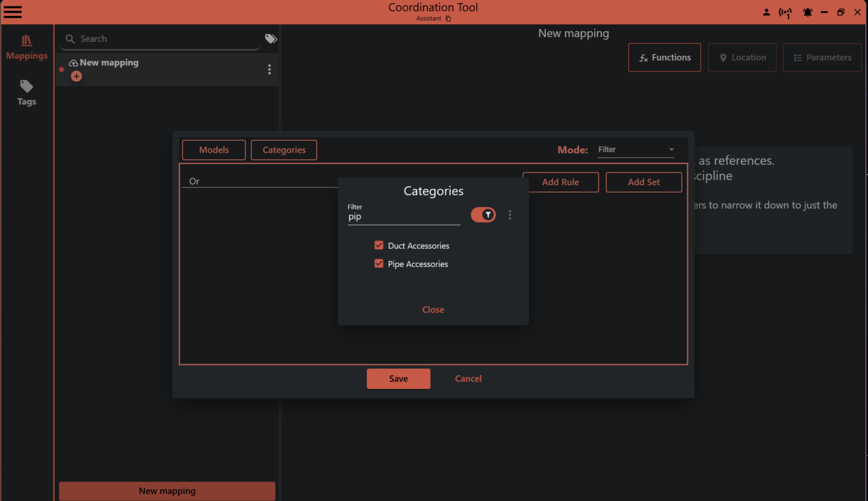Click the user account icon in the title bar
868x501 pixels.
766,11
